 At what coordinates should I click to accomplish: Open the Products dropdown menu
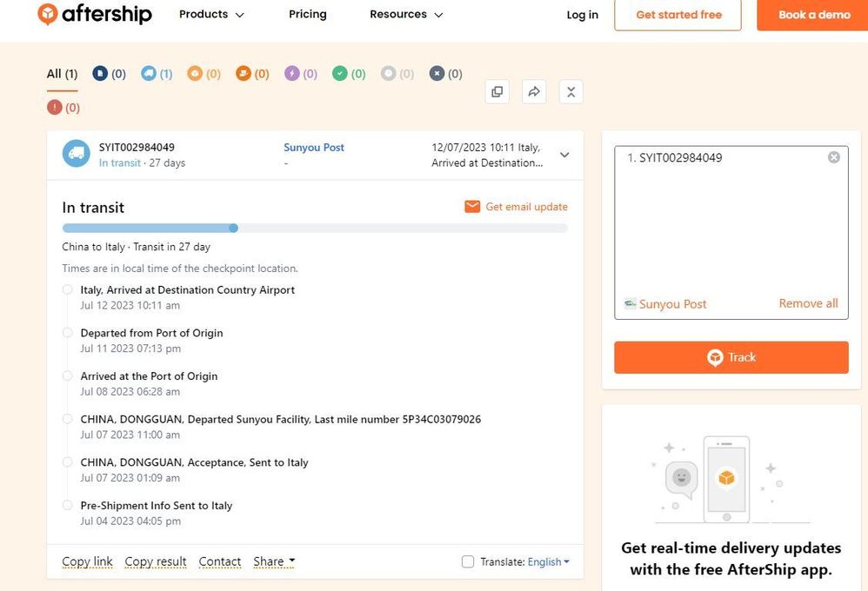[x=211, y=15]
